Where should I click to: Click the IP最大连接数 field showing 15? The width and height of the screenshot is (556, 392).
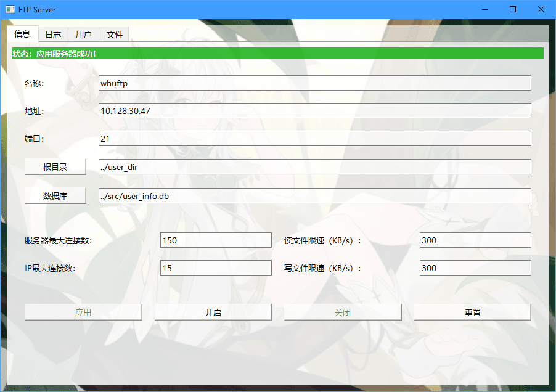216,267
